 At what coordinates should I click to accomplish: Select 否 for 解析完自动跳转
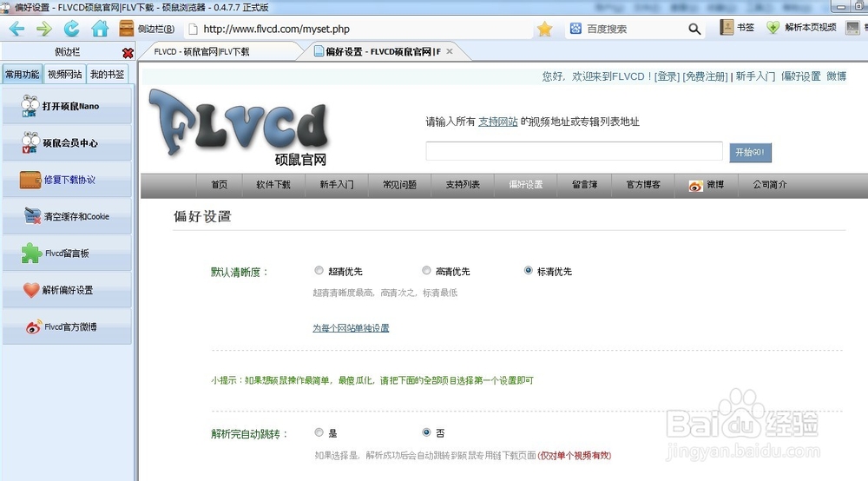click(426, 432)
